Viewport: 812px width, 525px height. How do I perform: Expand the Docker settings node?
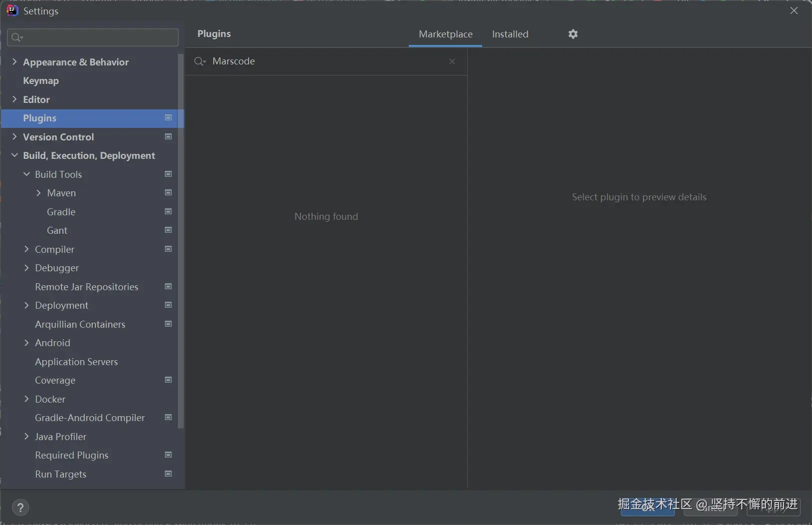point(26,399)
